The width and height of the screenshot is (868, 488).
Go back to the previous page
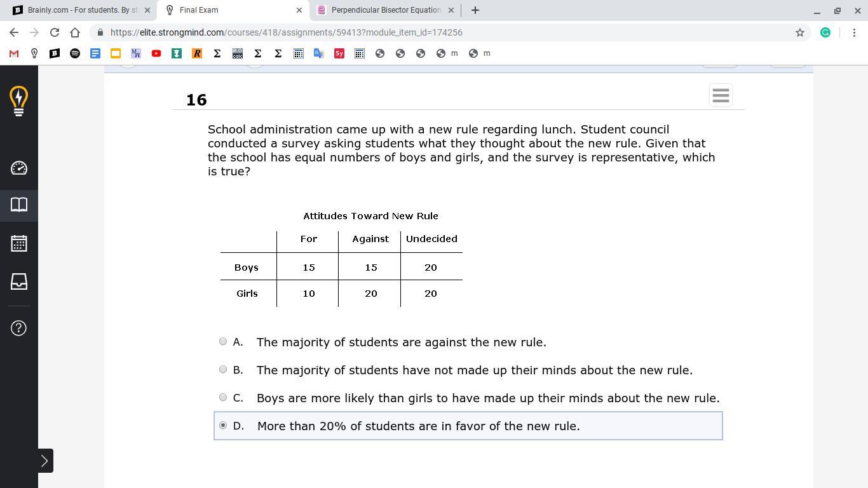point(14,32)
